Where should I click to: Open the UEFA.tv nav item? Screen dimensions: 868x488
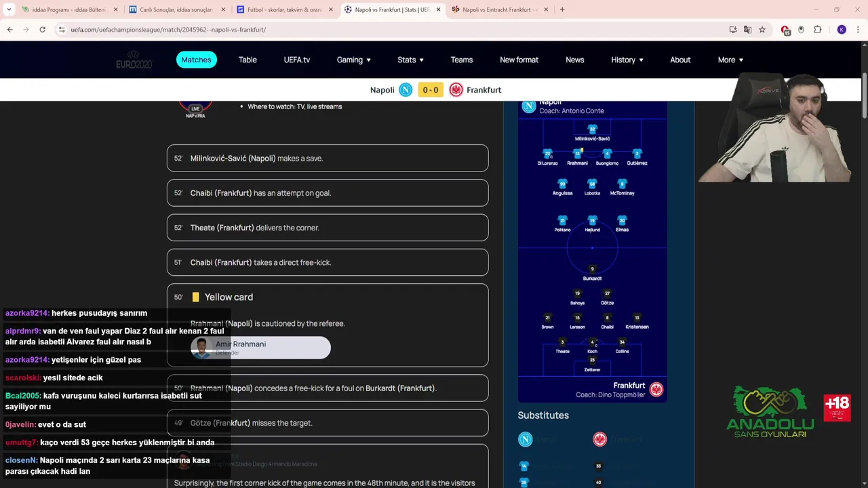[296, 60]
